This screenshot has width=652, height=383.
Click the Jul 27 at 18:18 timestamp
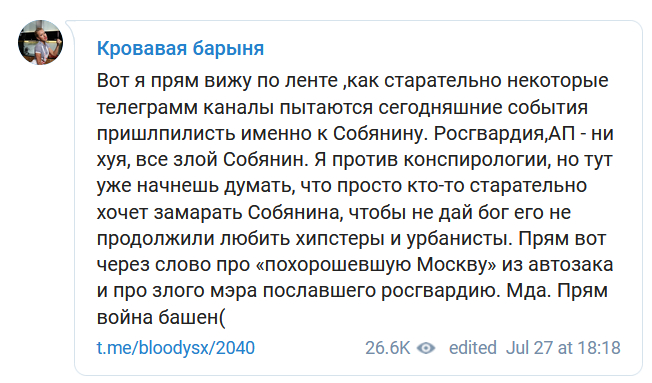click(x=563, y=348)
